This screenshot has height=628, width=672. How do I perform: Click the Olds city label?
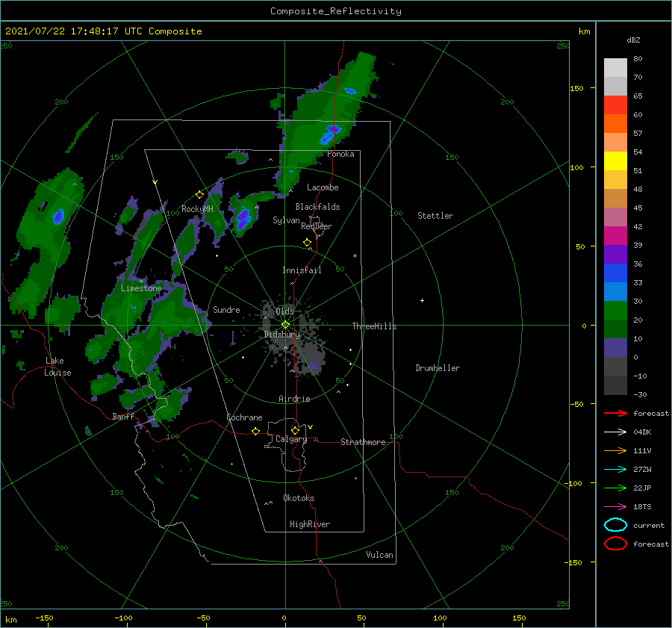284,311
